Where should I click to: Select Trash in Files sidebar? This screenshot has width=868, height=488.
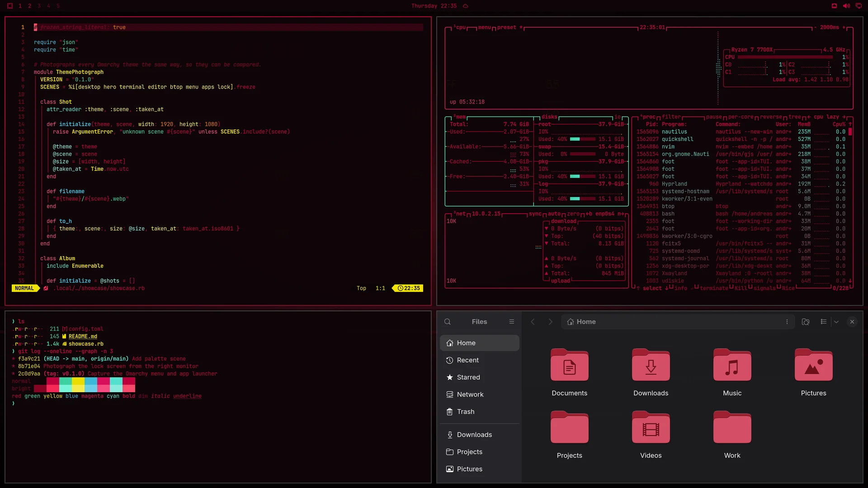pos(480,412)
